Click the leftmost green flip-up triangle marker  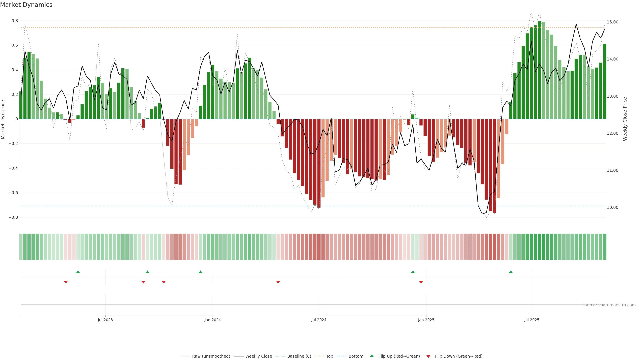coord(78,272)
